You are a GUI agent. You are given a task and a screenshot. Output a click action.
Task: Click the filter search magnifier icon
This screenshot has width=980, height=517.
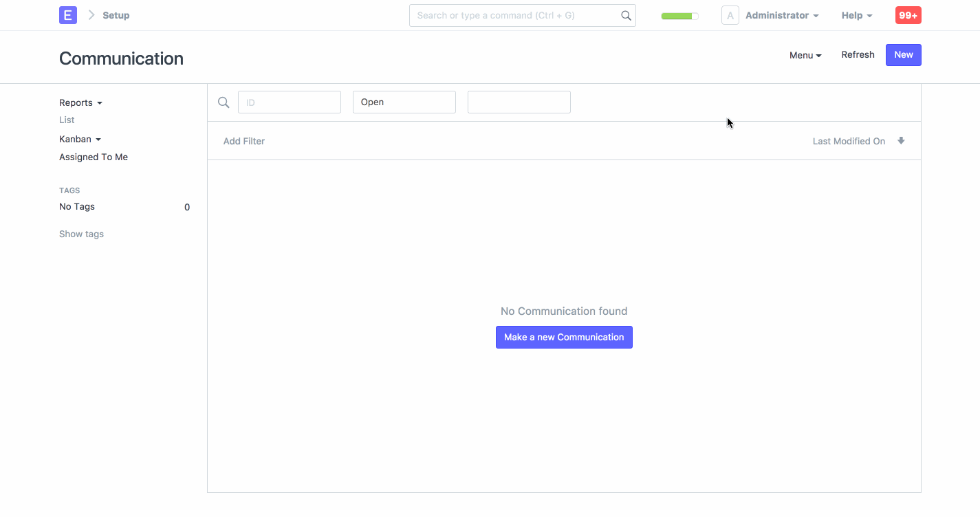tap(223, 102)
